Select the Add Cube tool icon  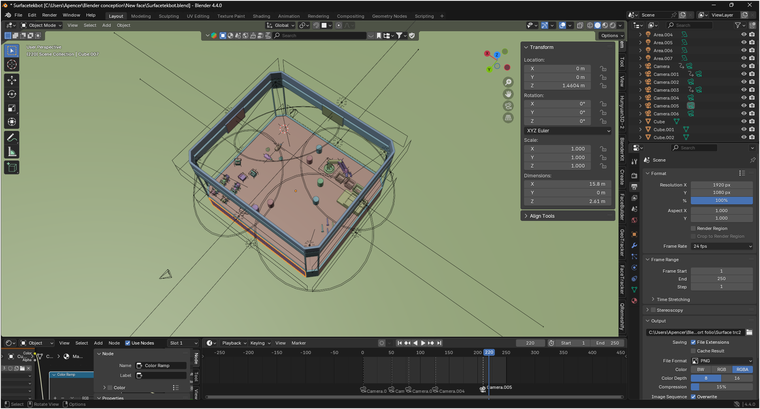pos(12,168)
